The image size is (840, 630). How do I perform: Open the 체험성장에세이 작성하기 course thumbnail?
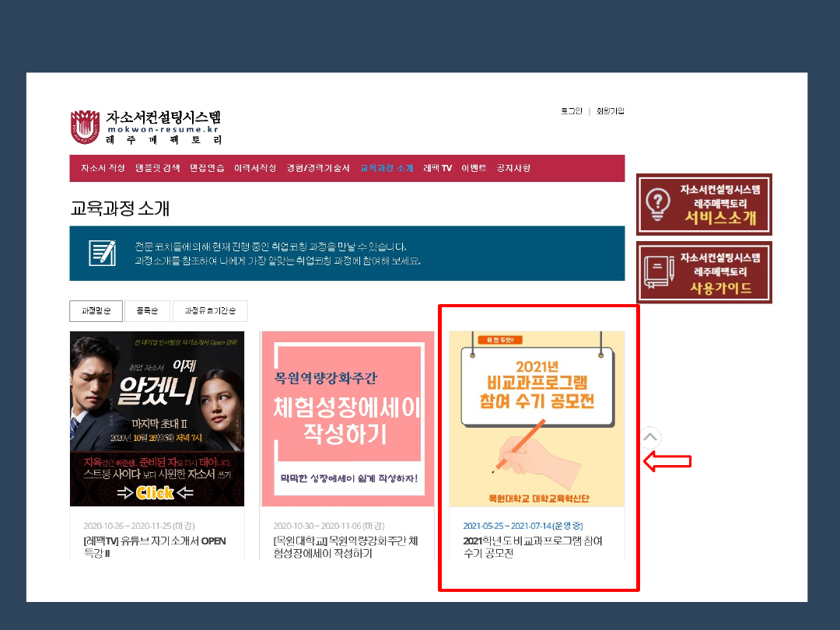pos(347,418)
